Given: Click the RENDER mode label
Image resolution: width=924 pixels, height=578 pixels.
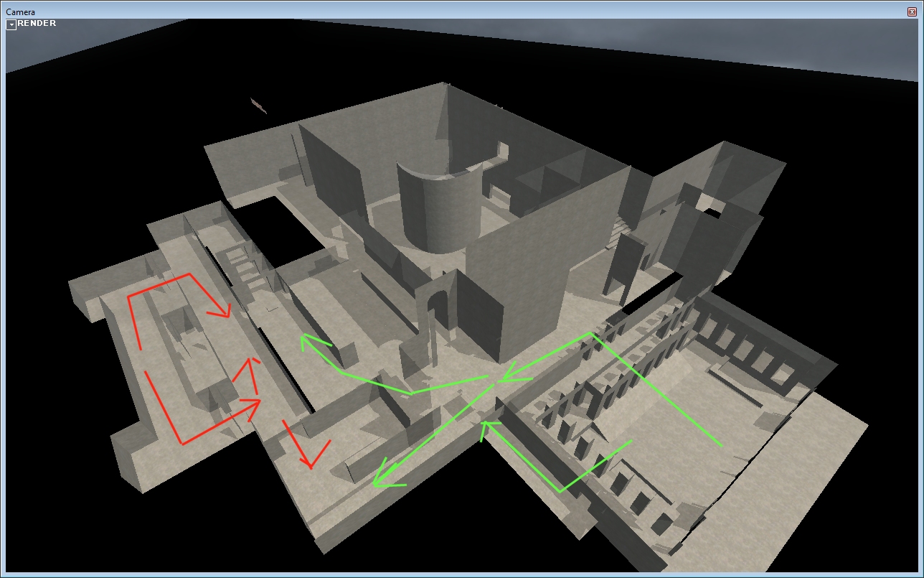Looking at the screenshot, I should click(37, 24).
